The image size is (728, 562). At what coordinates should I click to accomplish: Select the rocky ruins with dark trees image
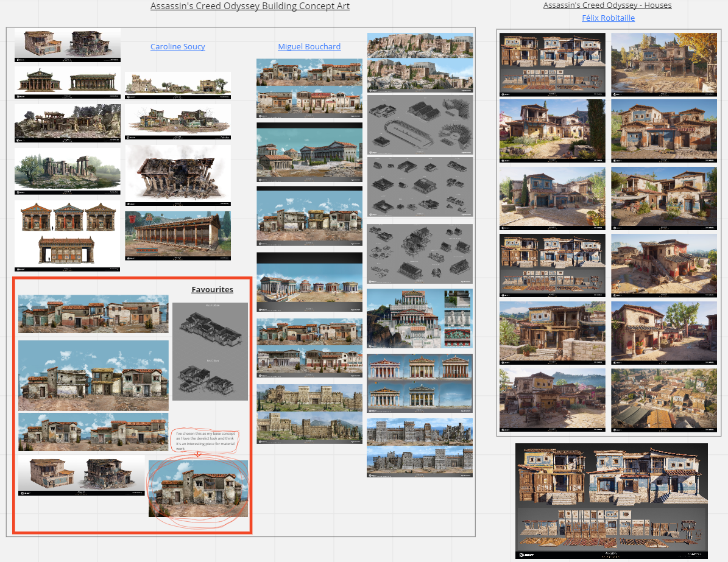68,123
